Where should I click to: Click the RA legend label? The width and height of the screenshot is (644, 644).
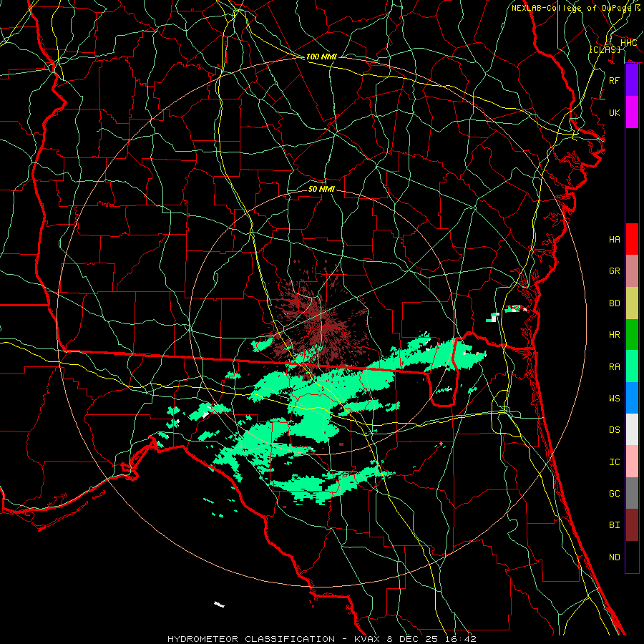(615, 367)
